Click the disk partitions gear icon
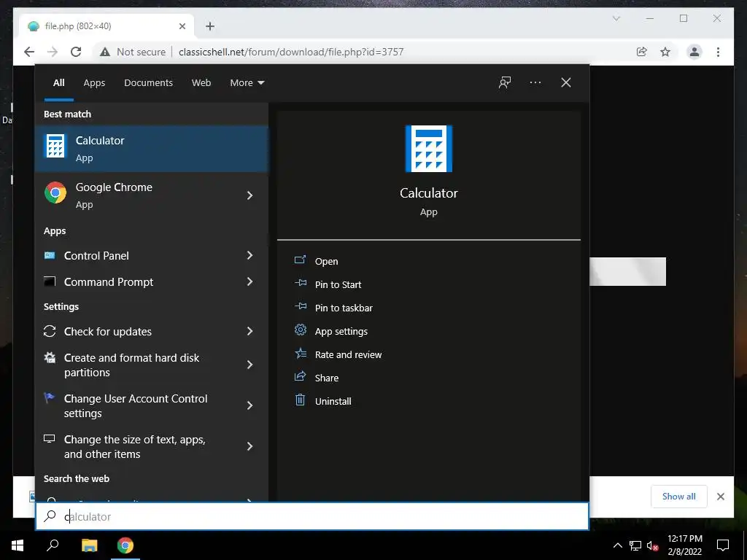 click(x=50, y=357)
